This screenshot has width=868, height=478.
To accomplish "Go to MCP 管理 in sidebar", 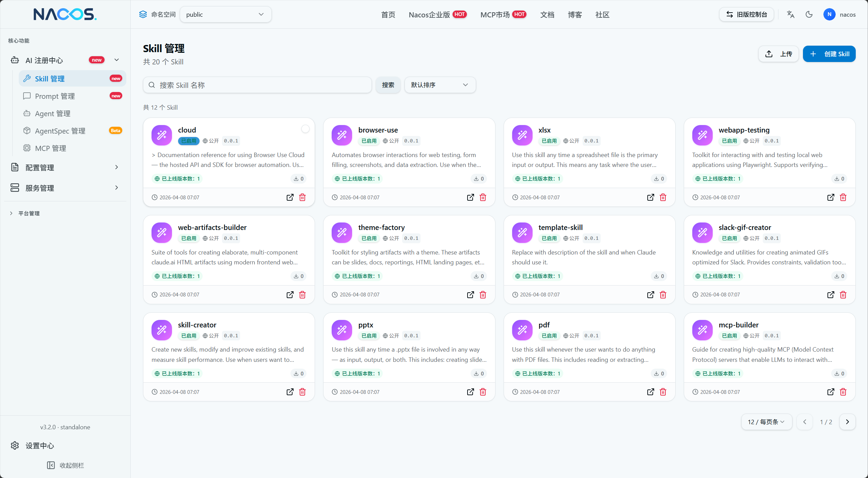I will click(x=72, y=148).
